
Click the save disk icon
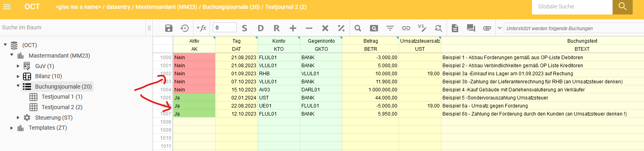[x=169, y=28]
